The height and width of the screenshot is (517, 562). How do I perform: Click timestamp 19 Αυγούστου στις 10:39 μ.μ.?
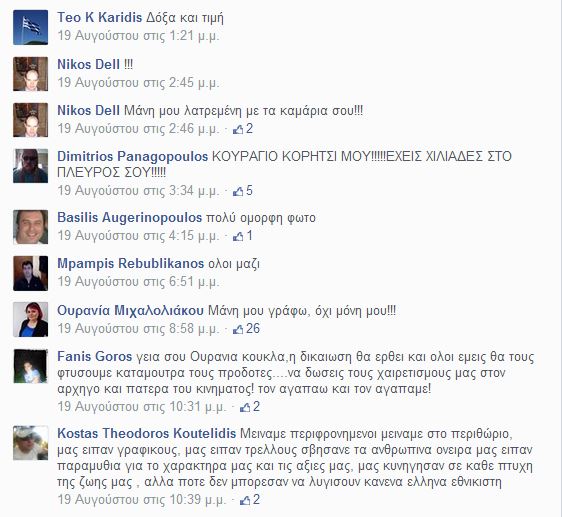(142, 499)
